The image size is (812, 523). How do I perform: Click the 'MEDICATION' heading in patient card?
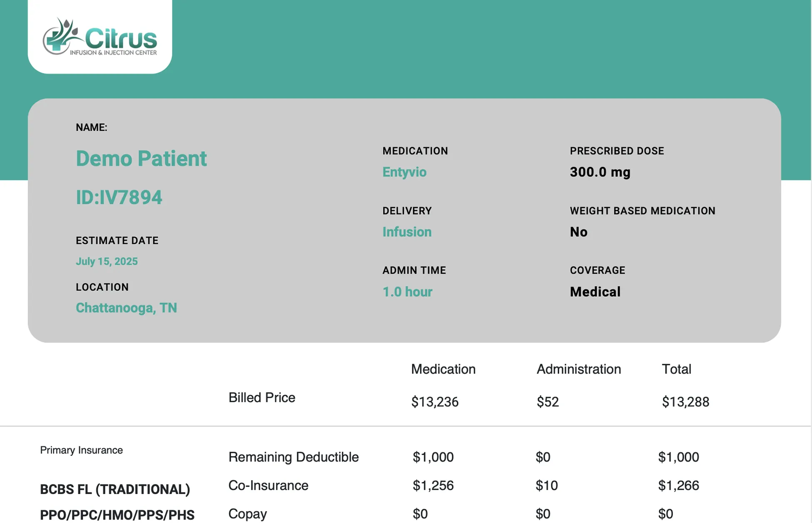[415, 151]
